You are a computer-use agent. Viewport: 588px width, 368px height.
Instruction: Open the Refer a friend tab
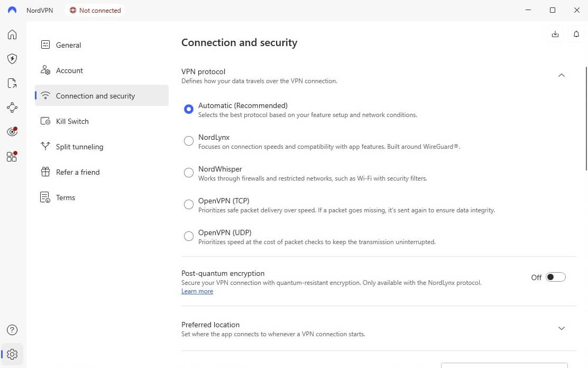coord(102,172)
